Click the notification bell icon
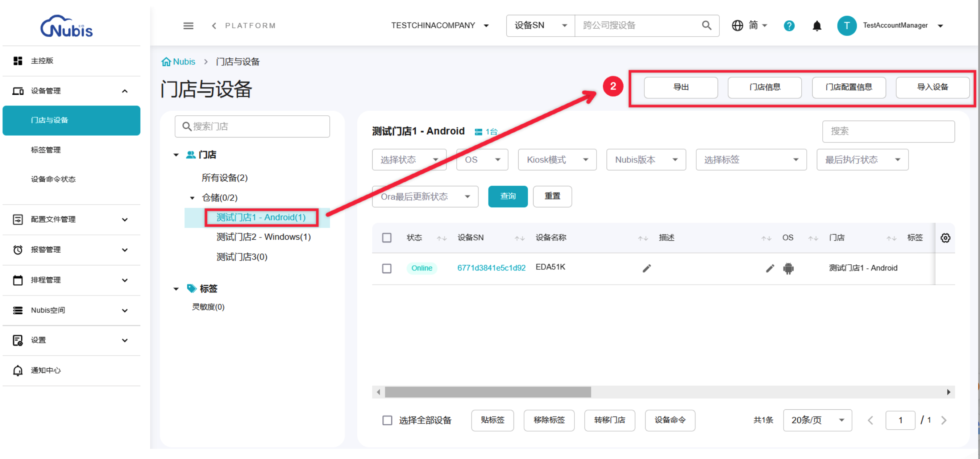Screen dimensions: 980x459 click(x=817, y=25)
